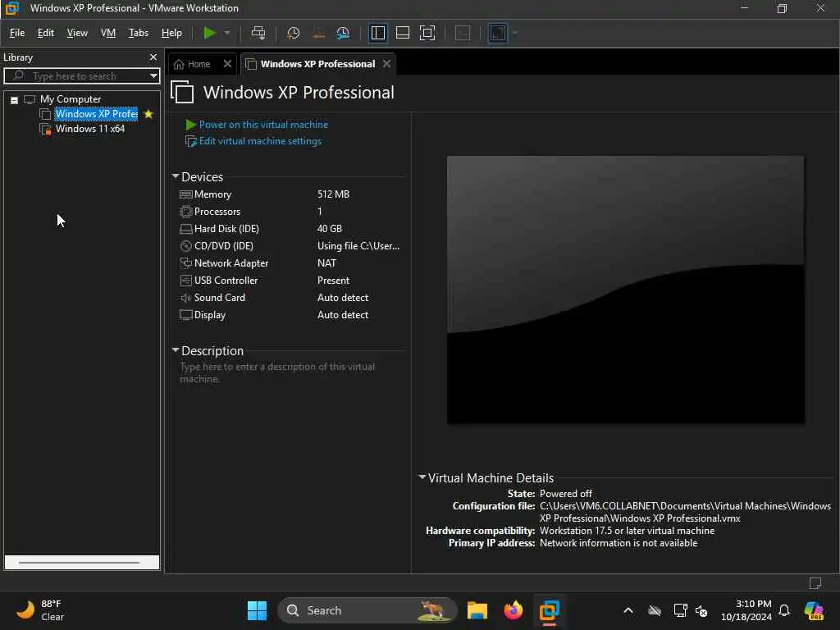Collapse the My Computer tree node
The width and height of the screenshot is (840, 630).
pyautogui.click(x=15, y=100)
